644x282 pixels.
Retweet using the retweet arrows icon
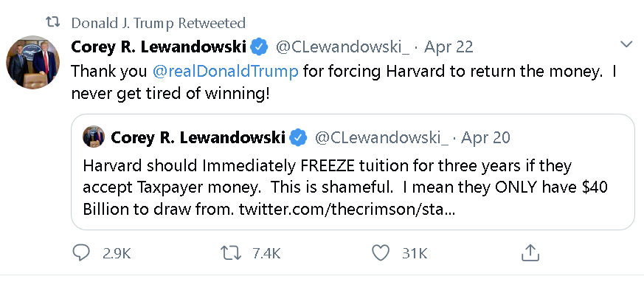231,253
